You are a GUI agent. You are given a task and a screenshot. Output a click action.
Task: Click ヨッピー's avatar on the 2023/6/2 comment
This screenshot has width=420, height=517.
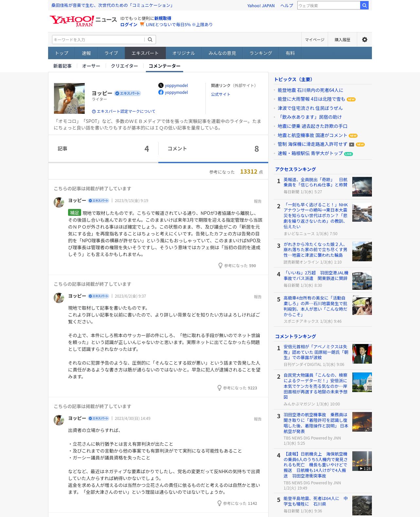[59, 298]
